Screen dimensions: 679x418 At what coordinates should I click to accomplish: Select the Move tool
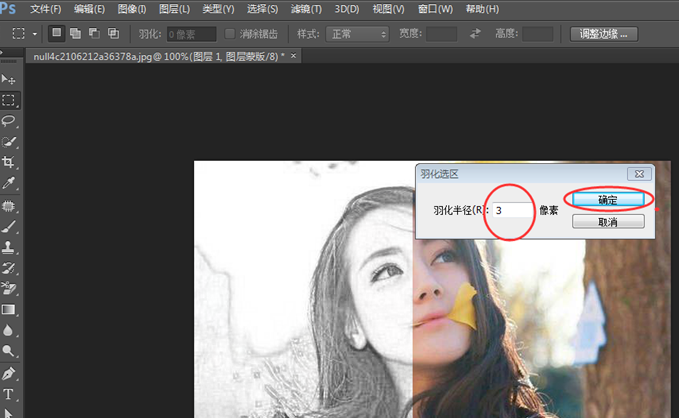[9, 79]
